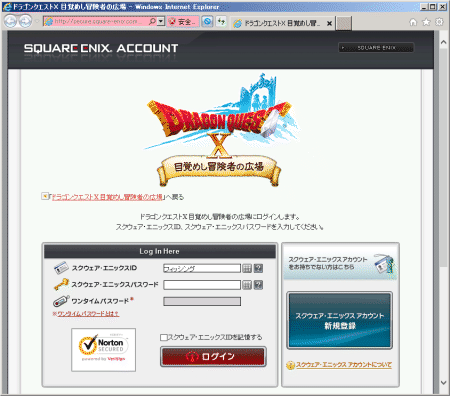Click the scroll up arrow on scrollbar

point(443,42)
